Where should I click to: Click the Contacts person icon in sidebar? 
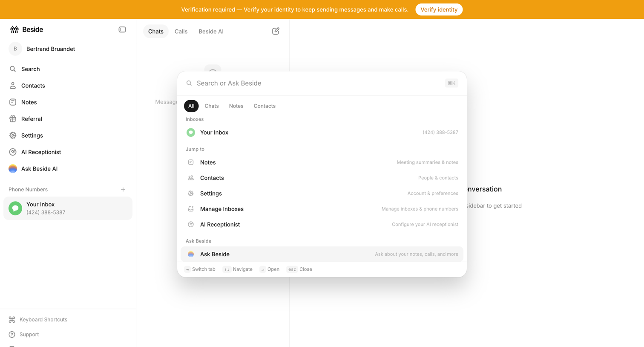[13, 86]
